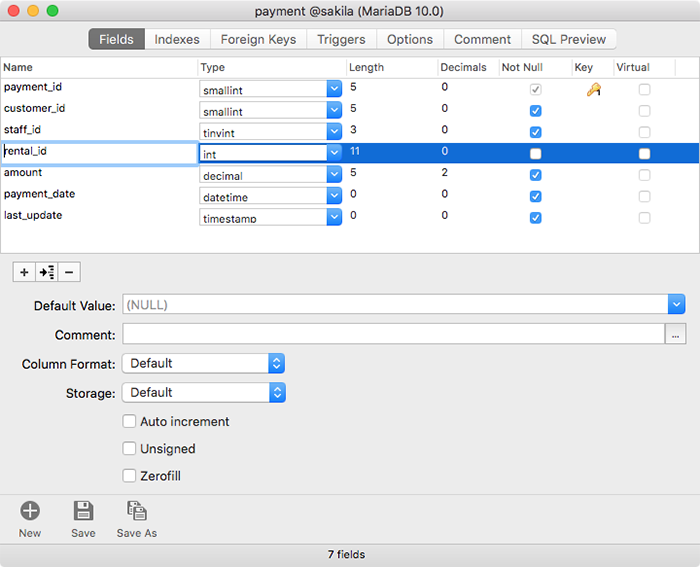Click the Decimals column header
This screenshot has width=700, height=567.
tap(468, 67)
